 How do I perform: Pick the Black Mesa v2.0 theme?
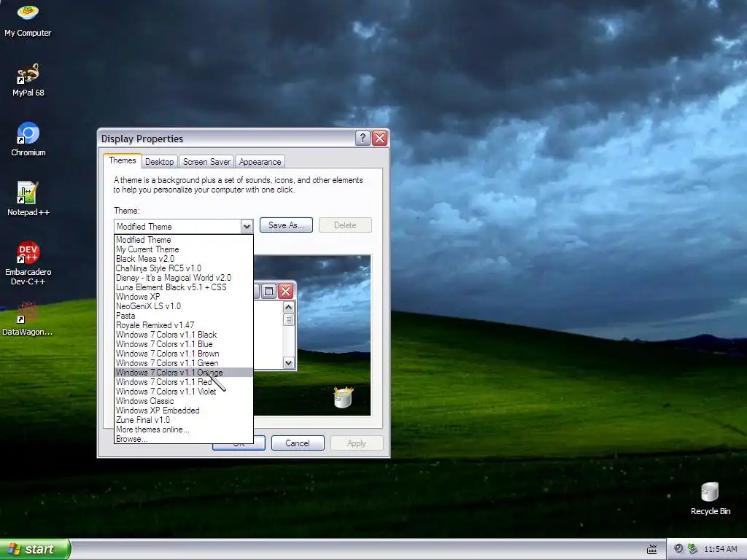[x=183, y=259]
